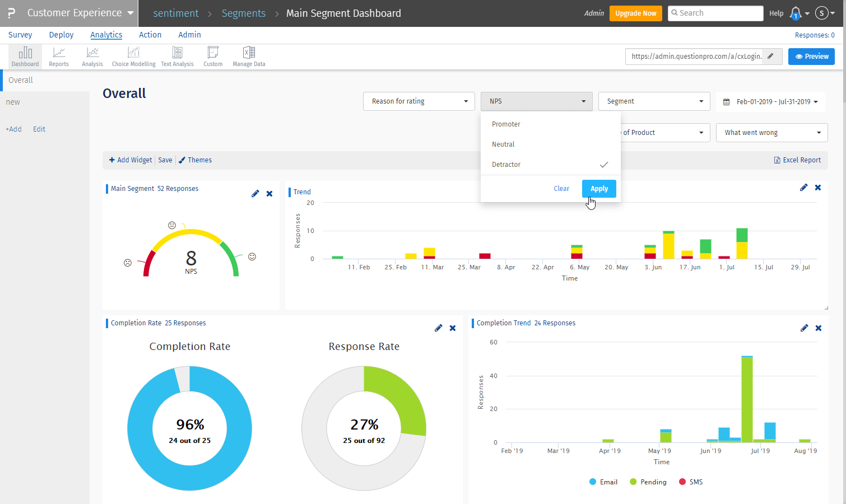This screenshot has width=846, height=504.
Task: Open the Choice Modelling tool
Action: (133, 57)
